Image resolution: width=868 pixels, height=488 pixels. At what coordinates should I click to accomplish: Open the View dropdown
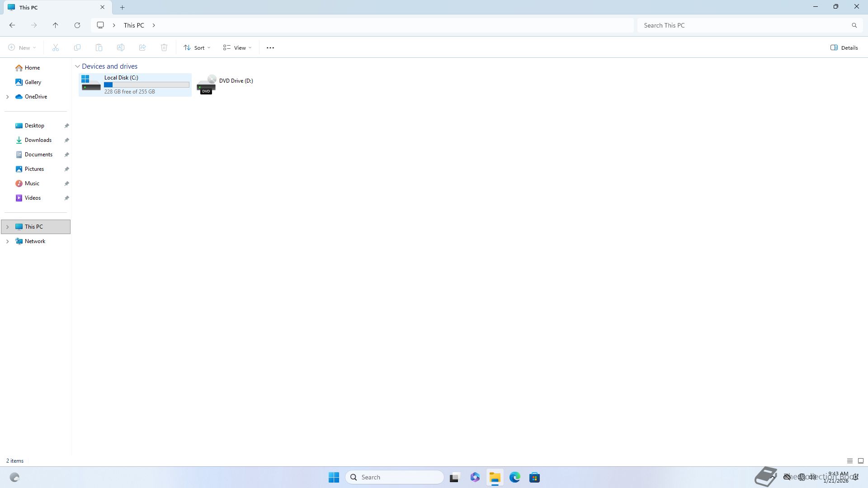(x=237, y=48)
